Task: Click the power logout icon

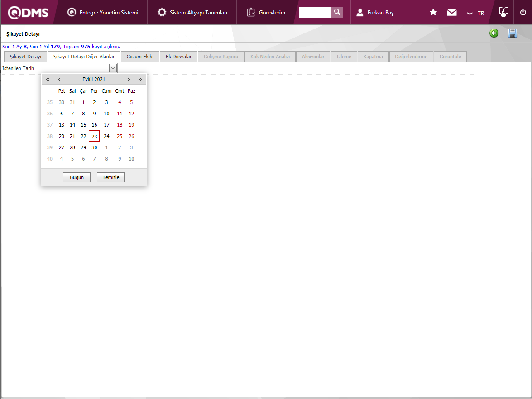Action: click(523, 13)
